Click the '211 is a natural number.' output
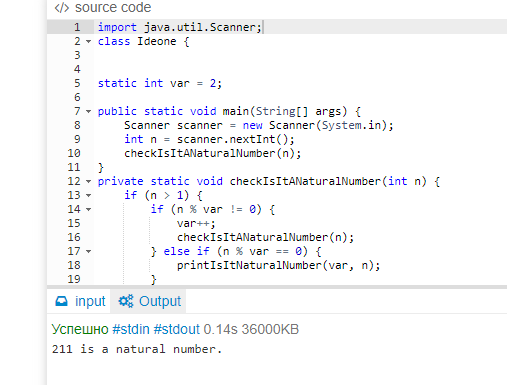 (x=137, y=349)
